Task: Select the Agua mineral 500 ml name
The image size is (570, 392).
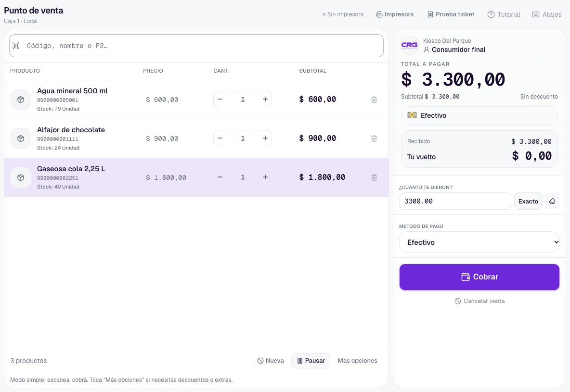Action: click(x=72, y=91)
